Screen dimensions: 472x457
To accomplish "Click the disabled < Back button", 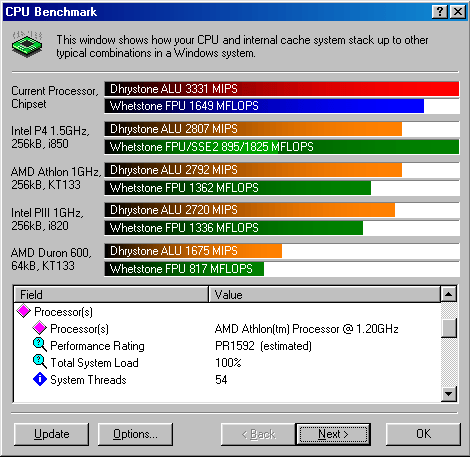I will pyautogui.click(x=258, y=434).
